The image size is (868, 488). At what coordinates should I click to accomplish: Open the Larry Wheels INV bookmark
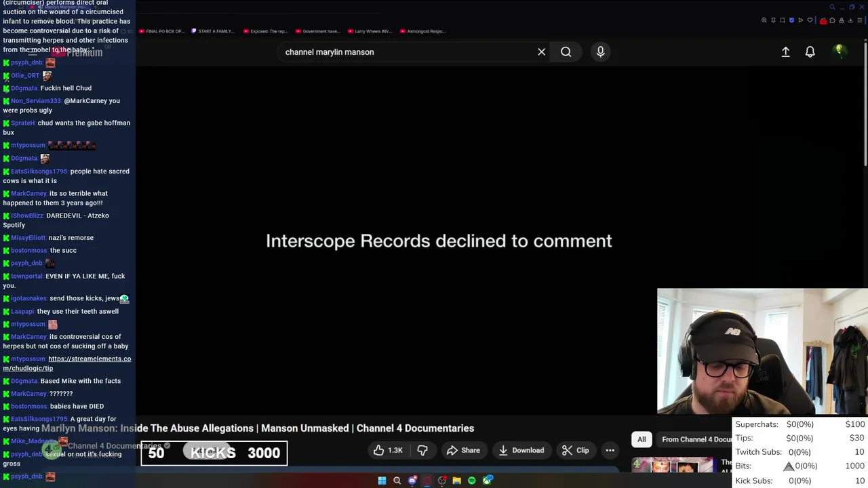tap(370, 31)
